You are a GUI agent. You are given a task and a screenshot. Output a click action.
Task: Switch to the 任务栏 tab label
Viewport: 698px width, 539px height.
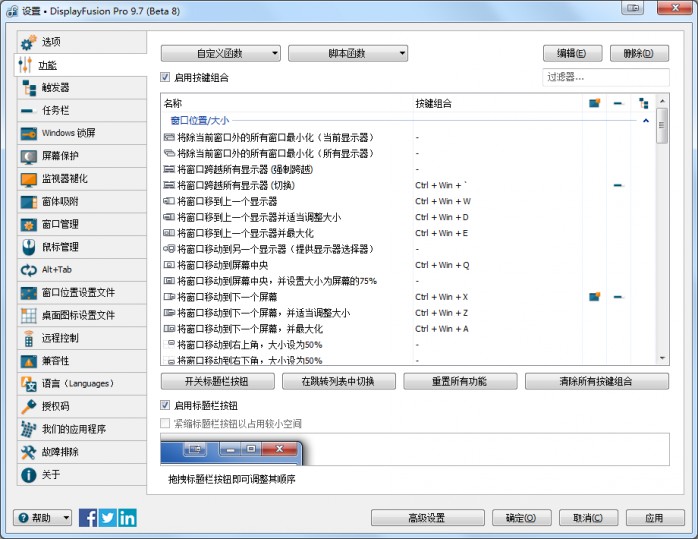click(x=56, y=110)
